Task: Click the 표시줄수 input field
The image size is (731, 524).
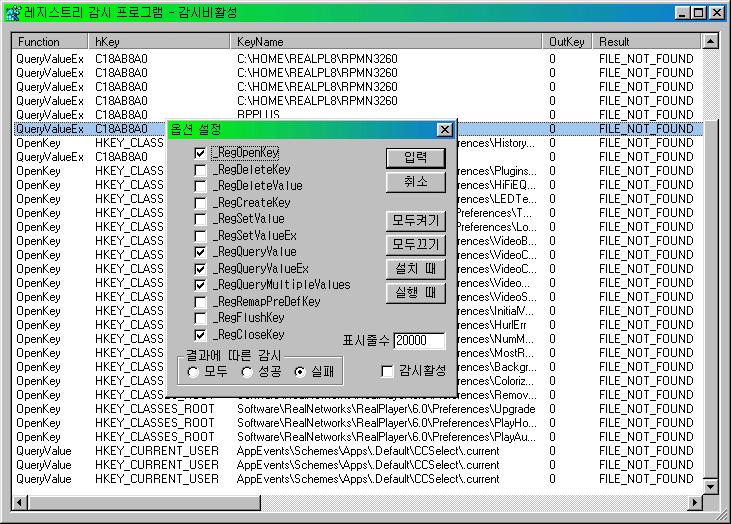Action: pos(419,341)
